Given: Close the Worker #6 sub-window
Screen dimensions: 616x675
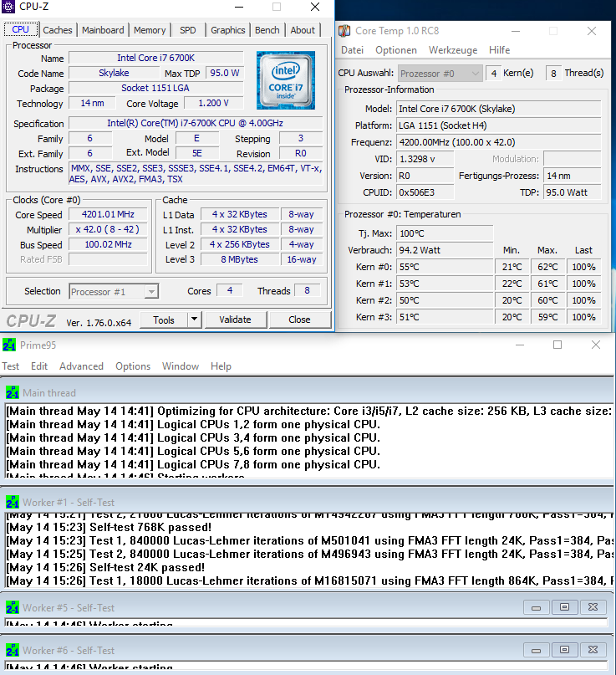Looking at the screenshot, I should click(x=593, y=650).
